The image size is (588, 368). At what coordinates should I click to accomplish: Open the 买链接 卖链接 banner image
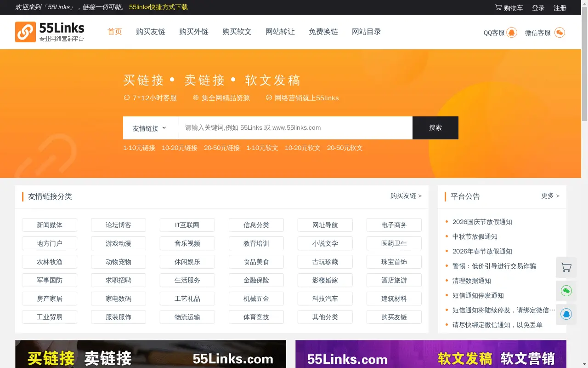(x=151, y=354)
